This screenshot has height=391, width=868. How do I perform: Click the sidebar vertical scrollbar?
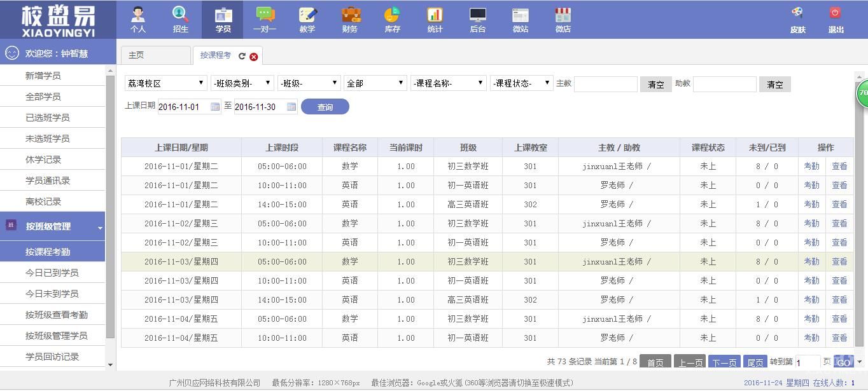tap(110, 207)
